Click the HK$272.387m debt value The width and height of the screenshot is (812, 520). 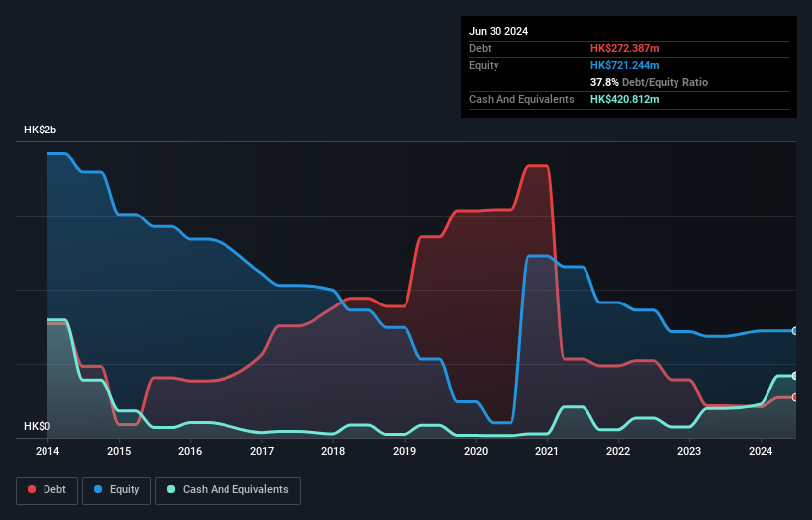[x=624, y=48]
